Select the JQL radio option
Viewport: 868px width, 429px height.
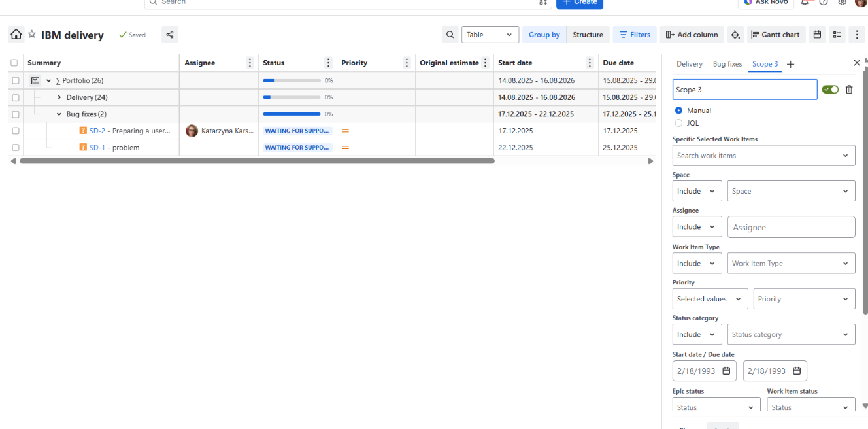pyautogui.click(x=678, y=123)
